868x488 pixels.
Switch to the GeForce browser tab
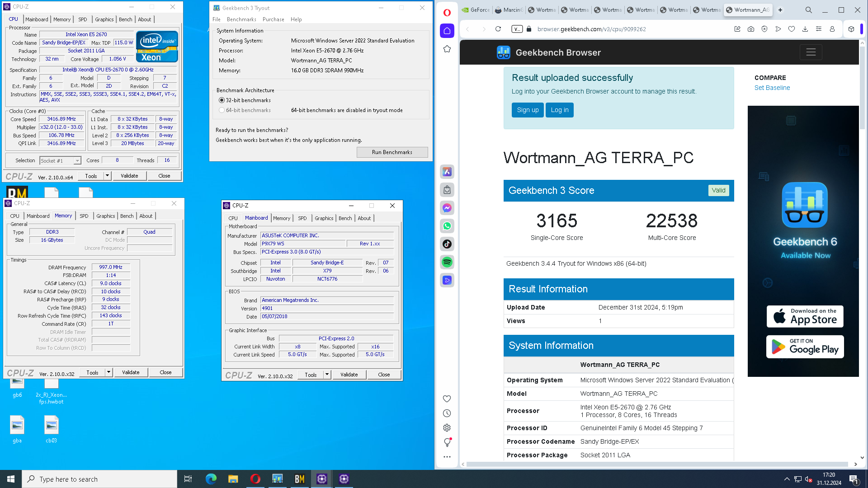pos(476,10)
